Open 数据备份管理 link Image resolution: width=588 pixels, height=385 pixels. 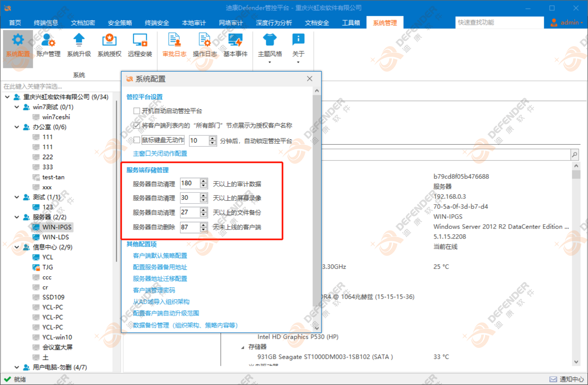pos(185,325)
